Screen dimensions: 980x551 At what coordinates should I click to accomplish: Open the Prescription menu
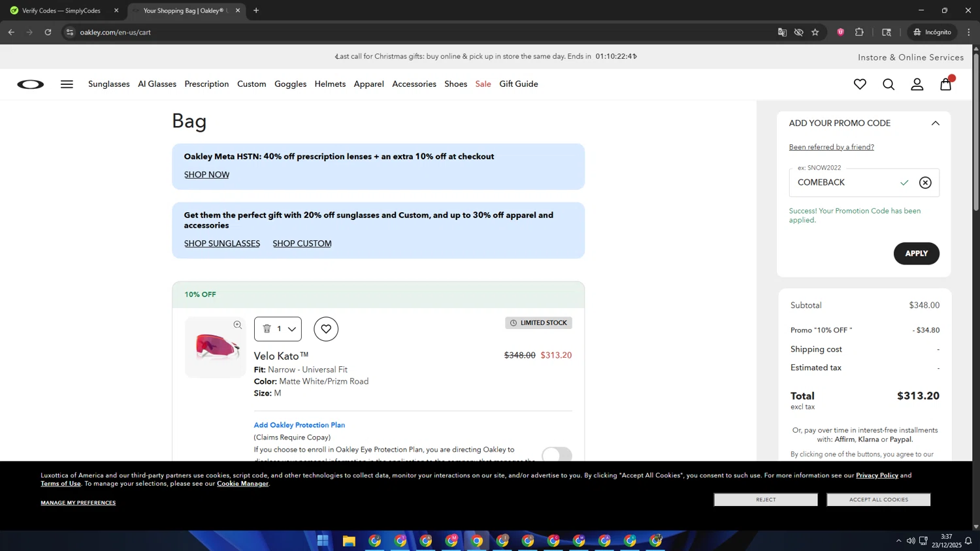point(206,84)
